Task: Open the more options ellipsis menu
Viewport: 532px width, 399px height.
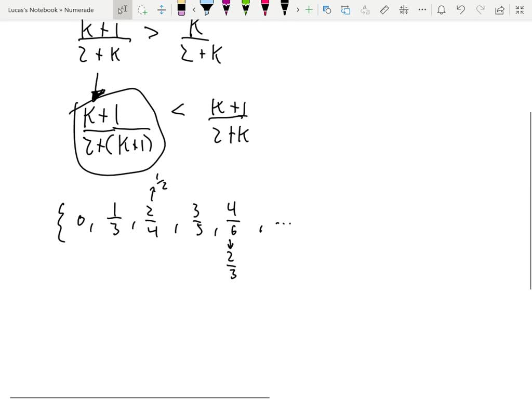Action: [x=422, y=9]
